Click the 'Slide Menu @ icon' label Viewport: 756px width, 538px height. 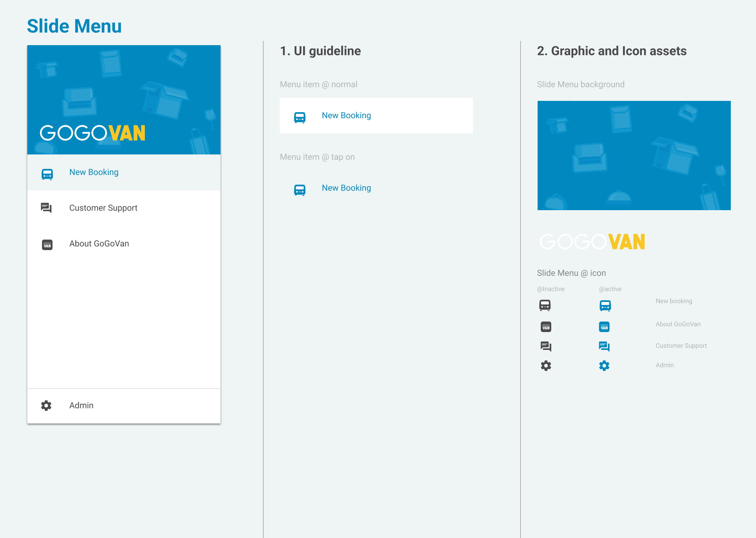point(572,273)
